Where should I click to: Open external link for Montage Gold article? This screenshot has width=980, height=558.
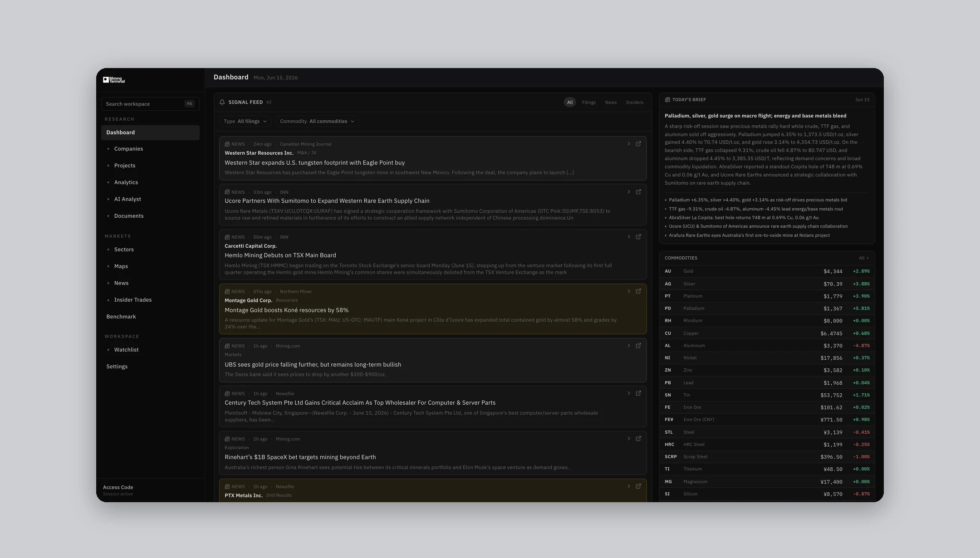click(x=638, y=291)
